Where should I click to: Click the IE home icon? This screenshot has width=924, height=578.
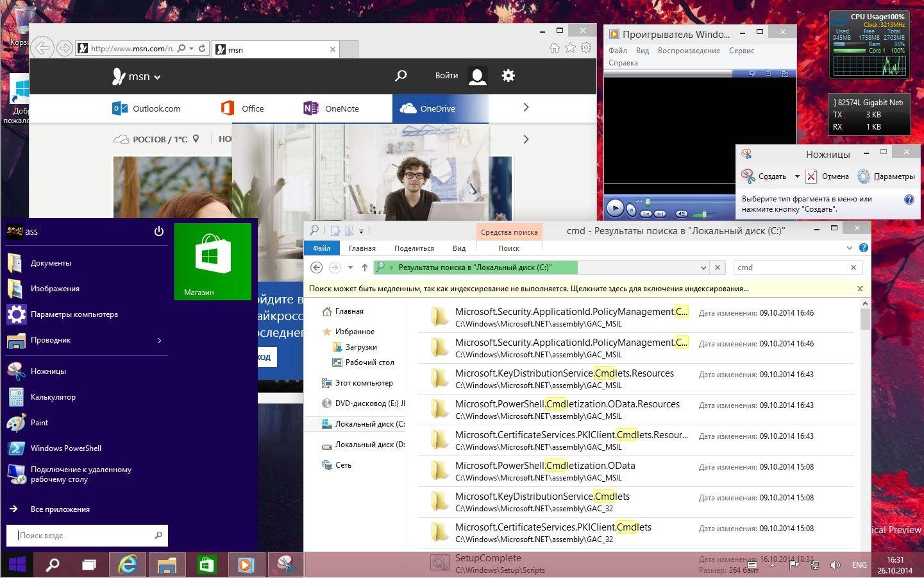(x=555, y=48)
